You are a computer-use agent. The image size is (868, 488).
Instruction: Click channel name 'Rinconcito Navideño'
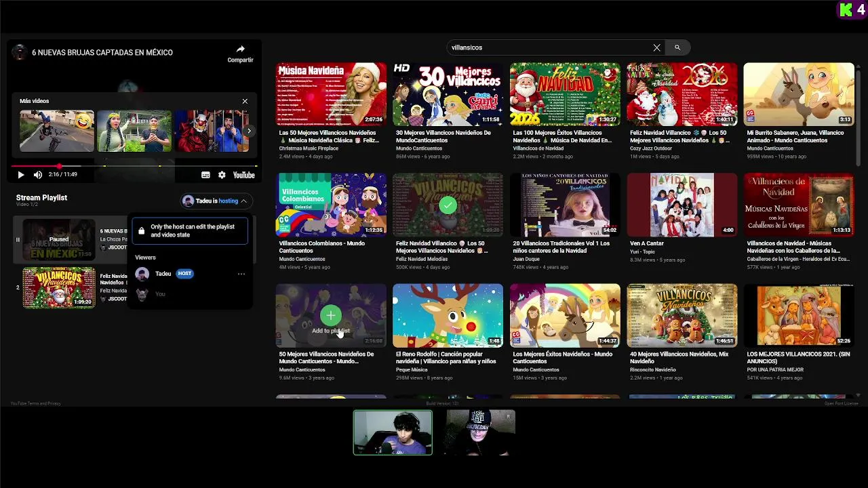(x=653, y=369)
